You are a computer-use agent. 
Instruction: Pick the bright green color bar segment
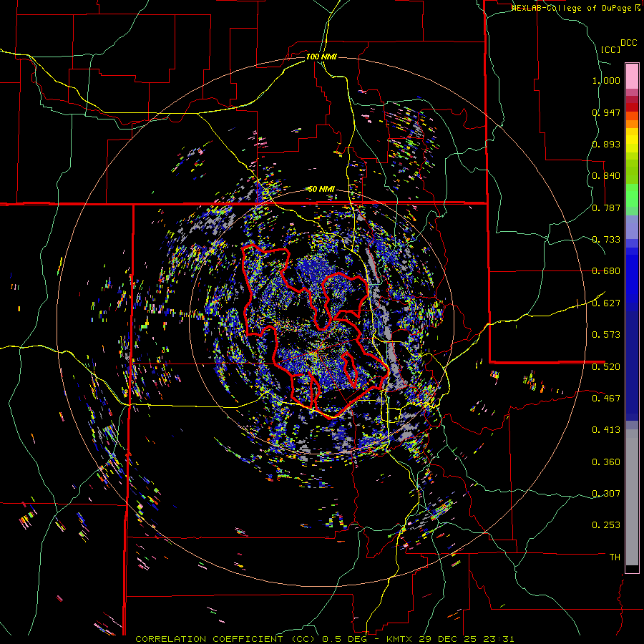(x=632, y=195)
